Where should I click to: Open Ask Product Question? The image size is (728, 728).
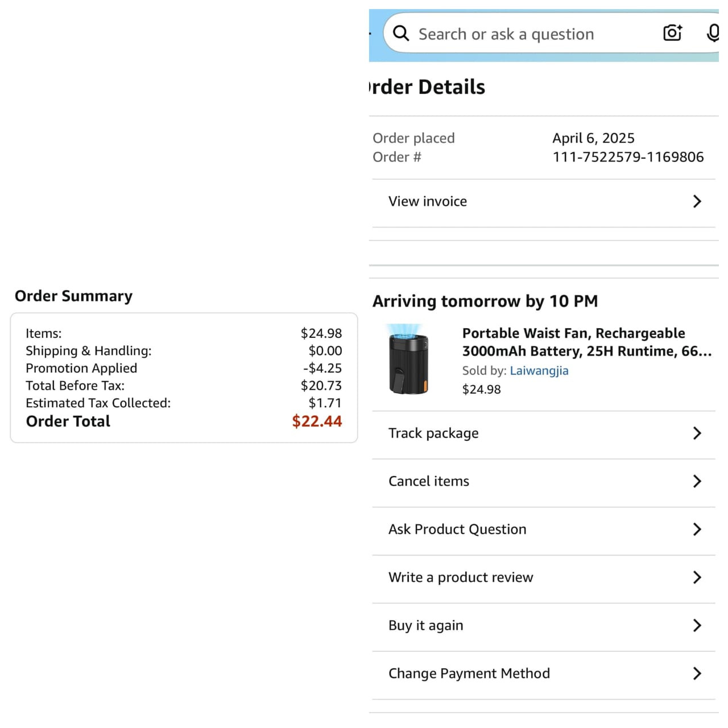(x=457, y=530)
